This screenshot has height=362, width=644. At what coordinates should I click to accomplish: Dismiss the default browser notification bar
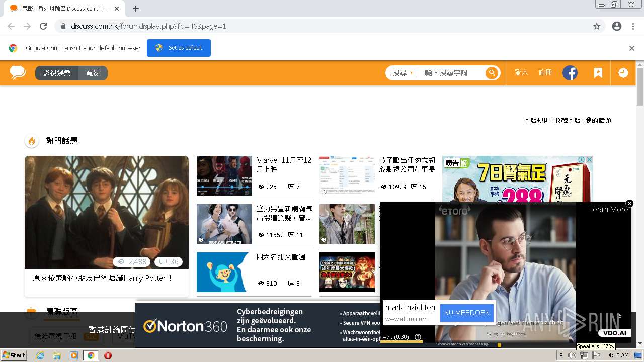632,48
